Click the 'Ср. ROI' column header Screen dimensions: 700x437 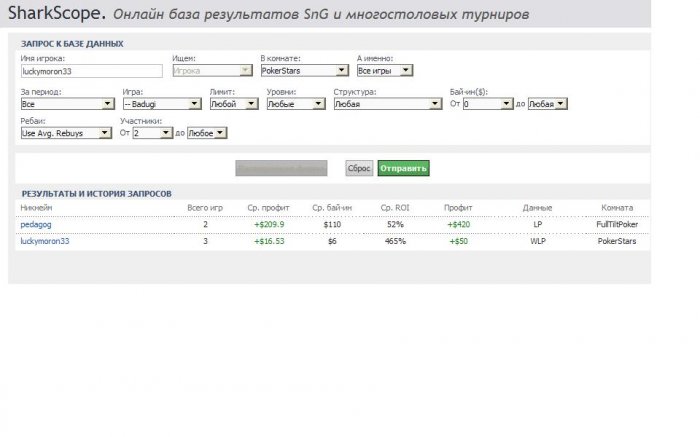(395, 208)
